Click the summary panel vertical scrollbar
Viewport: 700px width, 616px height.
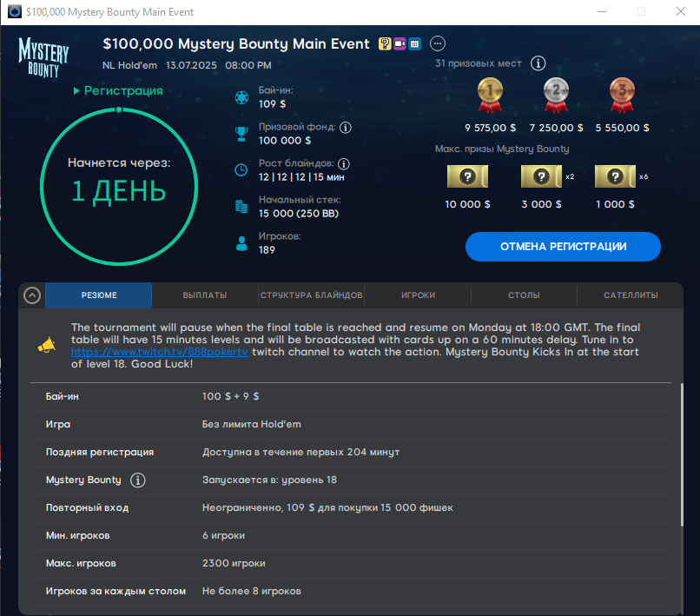(x=681, y=454)
